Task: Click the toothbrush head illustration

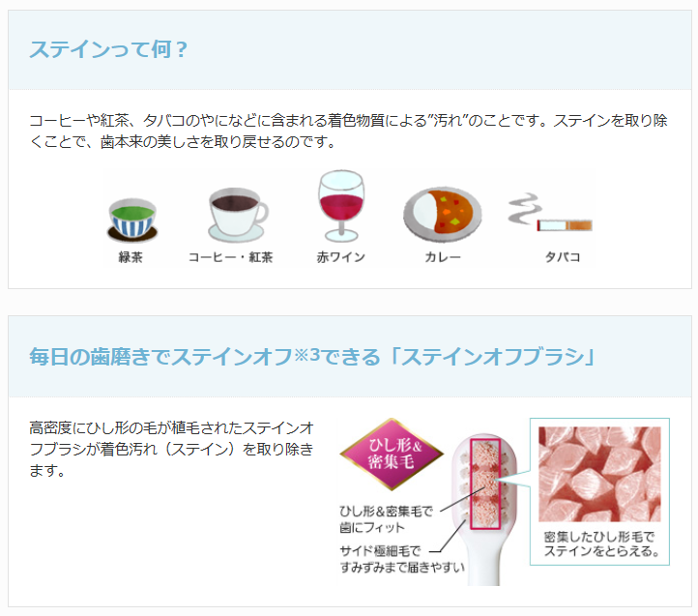Action: (x=484, y=509)
